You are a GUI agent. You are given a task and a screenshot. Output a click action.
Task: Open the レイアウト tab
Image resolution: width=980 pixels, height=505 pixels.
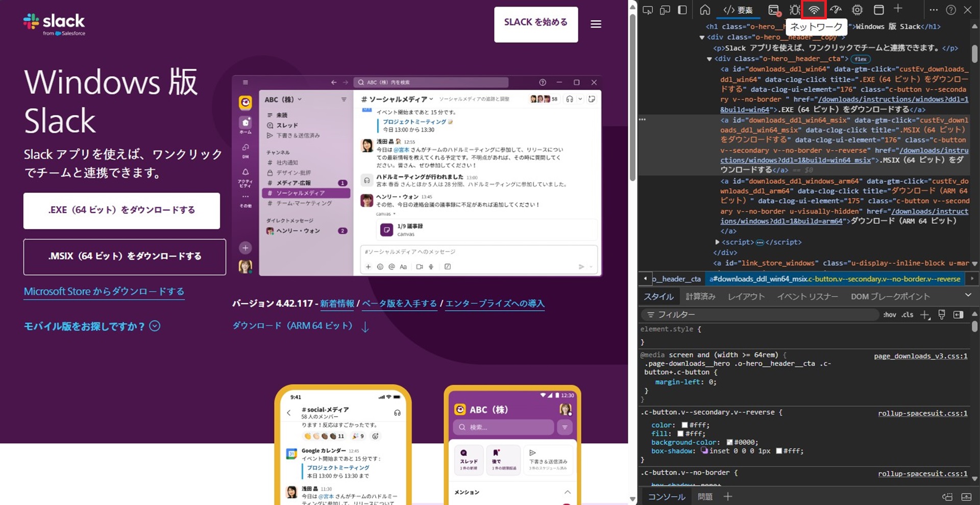(746, 296)
